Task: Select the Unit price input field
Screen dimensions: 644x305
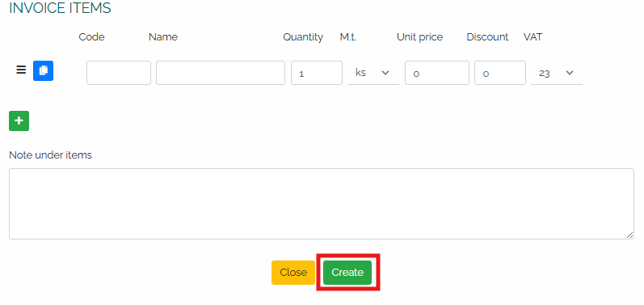Action: [x=437, y=73]
